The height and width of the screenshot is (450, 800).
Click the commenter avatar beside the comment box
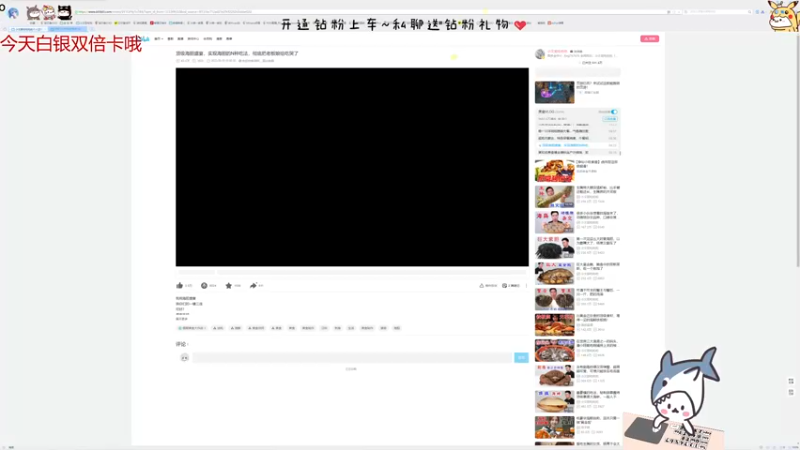tap(185, 358)
